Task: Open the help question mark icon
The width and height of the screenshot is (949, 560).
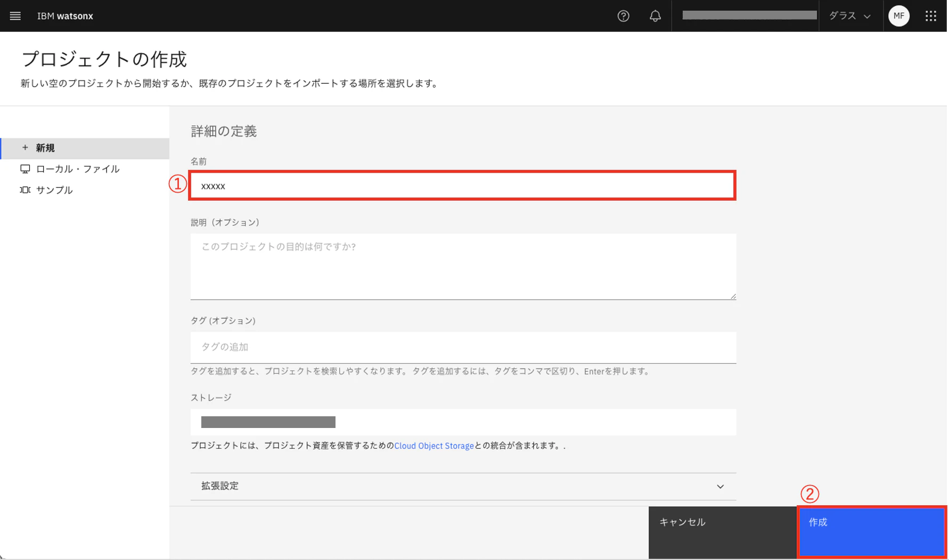Action: pyautogui.click(x=623, y=16)
